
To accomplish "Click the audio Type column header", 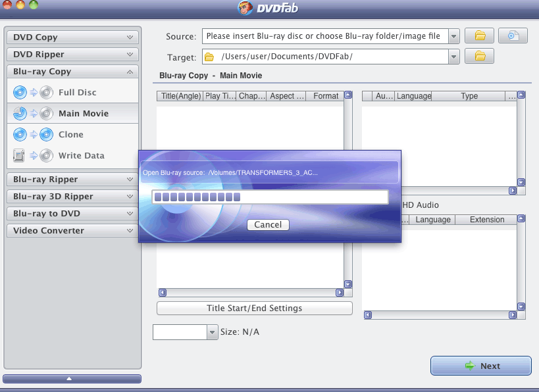I will [469, 96].
